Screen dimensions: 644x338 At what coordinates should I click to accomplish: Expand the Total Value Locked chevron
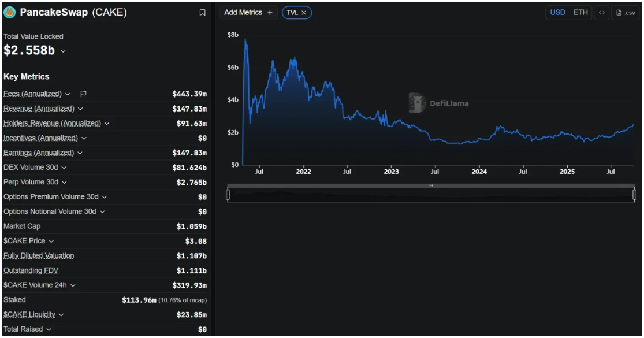coord(63,51)
